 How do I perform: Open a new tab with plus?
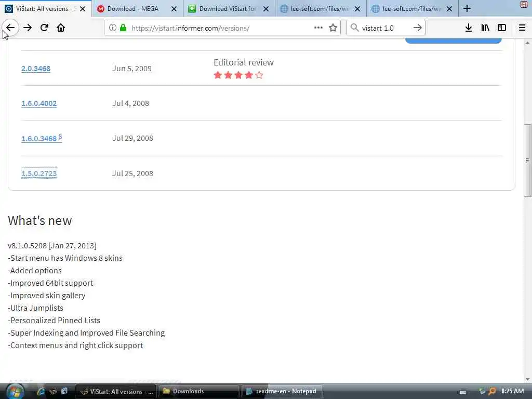467,8
